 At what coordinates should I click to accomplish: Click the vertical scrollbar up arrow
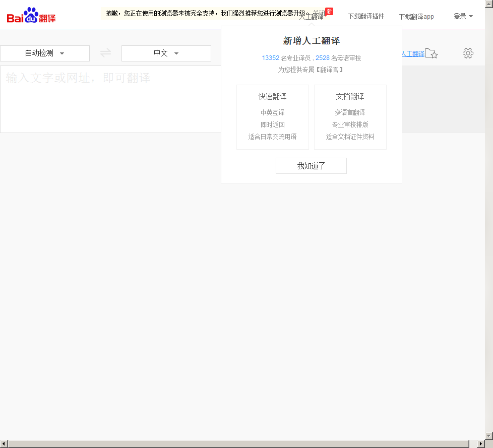pyautogui.click(x=489, y=4)
